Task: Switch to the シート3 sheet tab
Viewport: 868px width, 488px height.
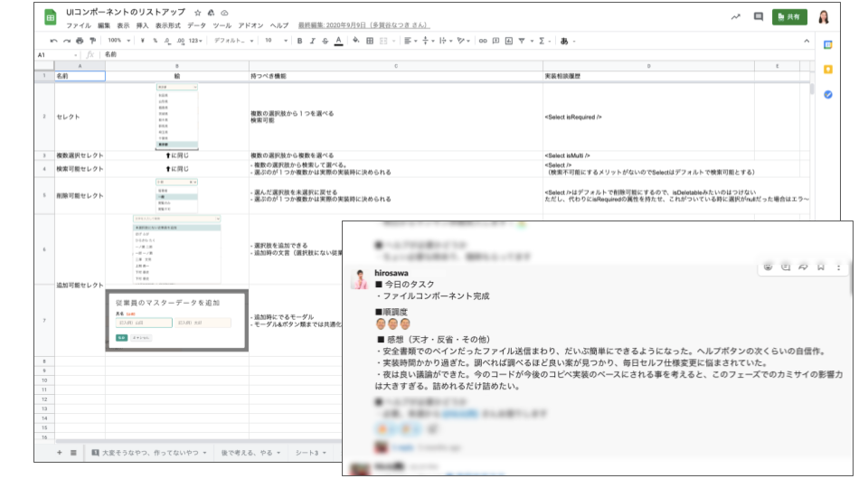Action: point(310,453)
